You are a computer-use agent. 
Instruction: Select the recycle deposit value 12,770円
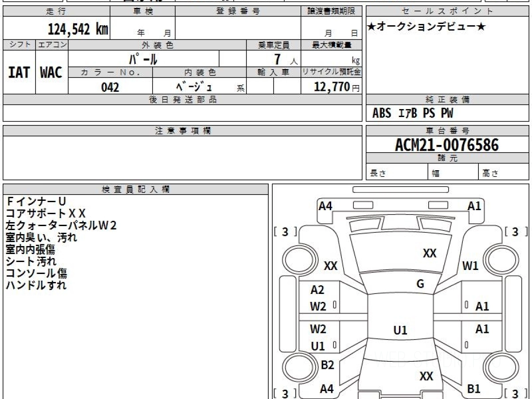coord(336,87)
